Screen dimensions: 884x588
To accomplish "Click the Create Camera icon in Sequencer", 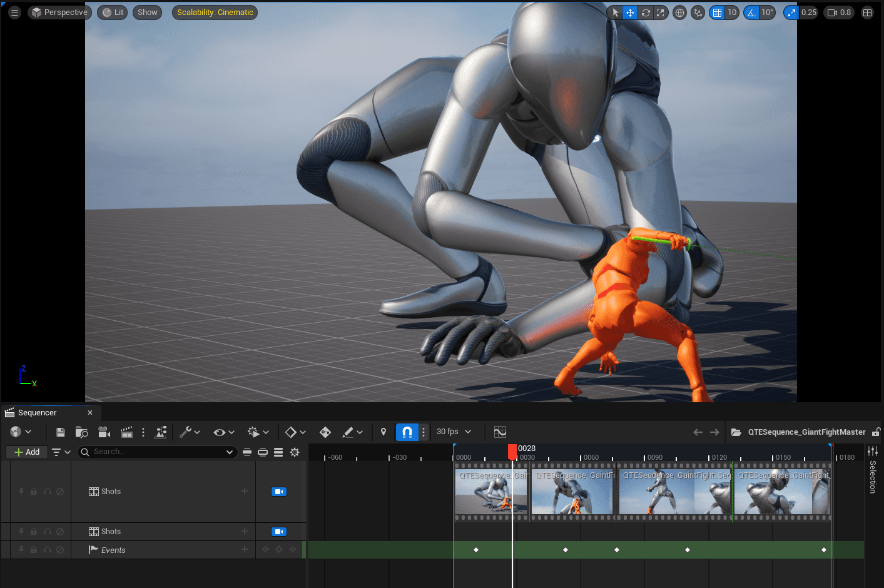I will (104, 432).
